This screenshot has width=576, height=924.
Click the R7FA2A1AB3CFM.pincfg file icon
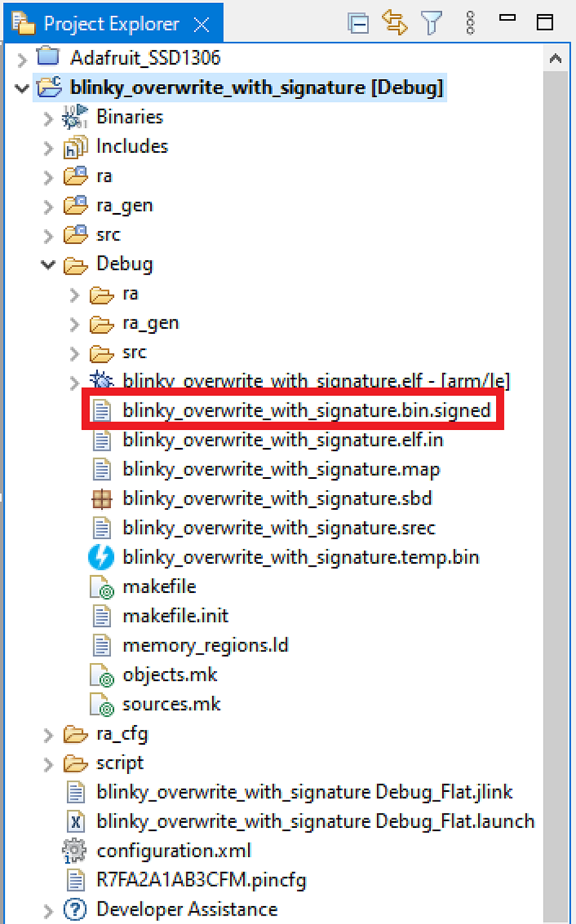pos(76,880)
